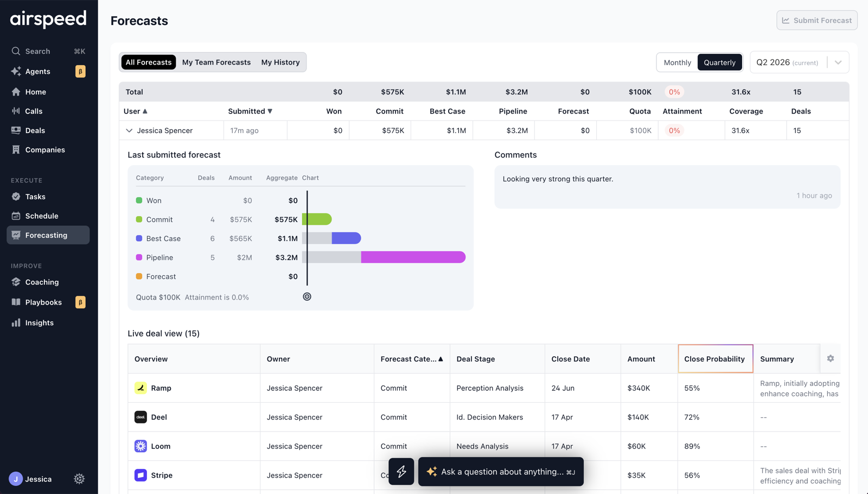Click the green Commit chart bar
Viewport: 868px width, 494px height.
[317, 219]
